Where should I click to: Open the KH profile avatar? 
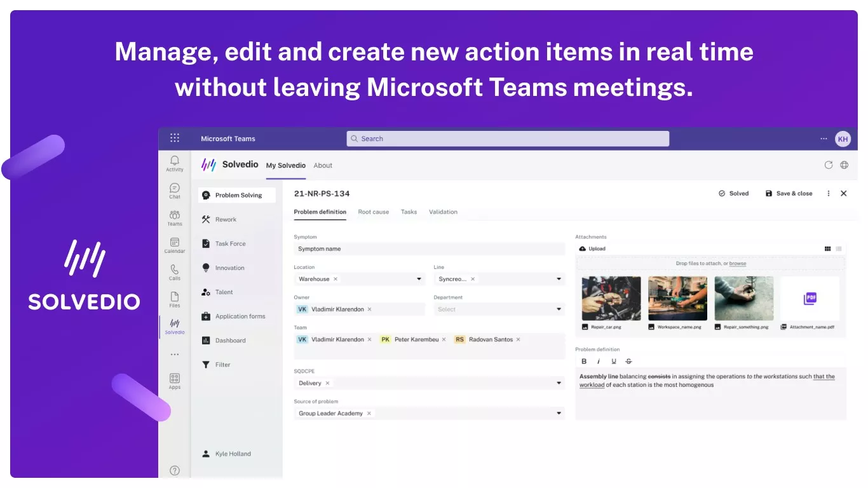click(843, 139)
